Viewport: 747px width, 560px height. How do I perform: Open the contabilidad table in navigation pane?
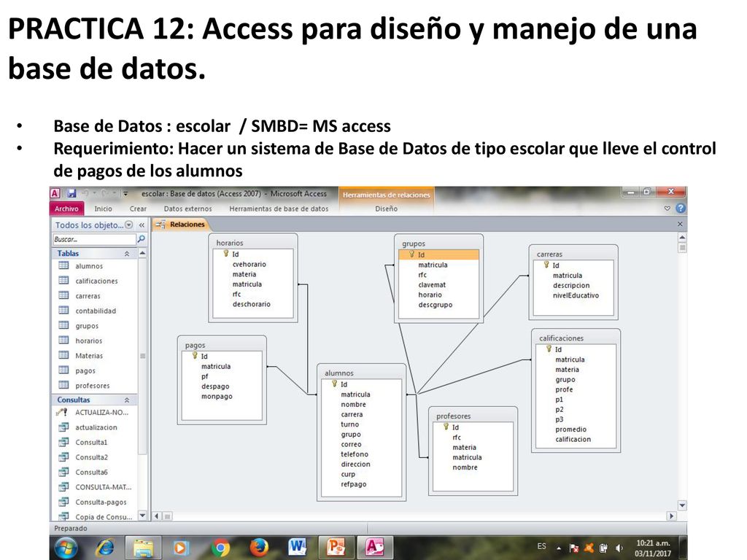(96, 311)
